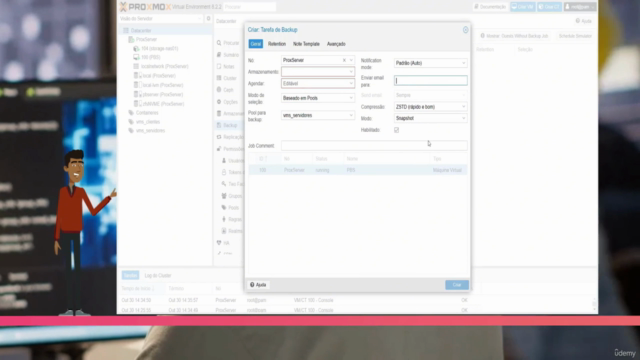Click the Criar VM button in the header
This screenshot has width=640, height=360.
tap(523, 7)
